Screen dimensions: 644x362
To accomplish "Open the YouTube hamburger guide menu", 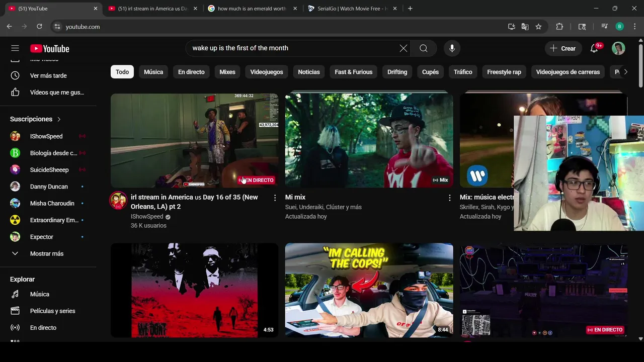I will click(x=15, y=48).
